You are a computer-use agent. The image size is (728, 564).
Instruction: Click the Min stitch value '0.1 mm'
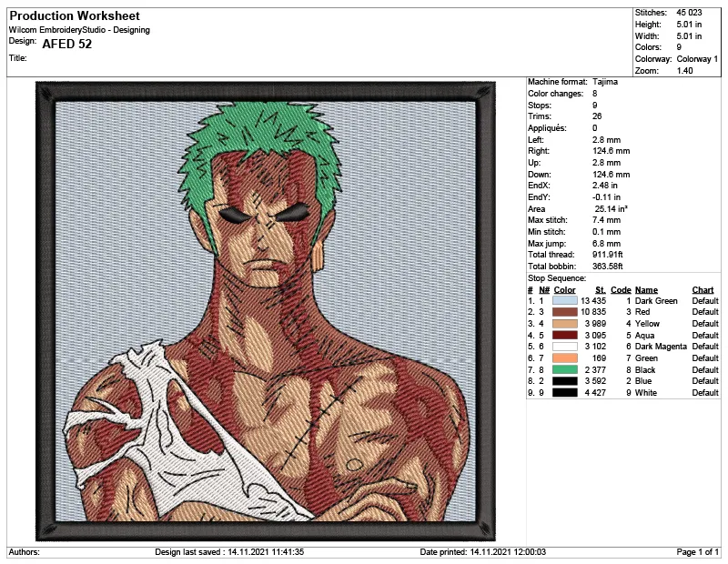pos(606,232)
